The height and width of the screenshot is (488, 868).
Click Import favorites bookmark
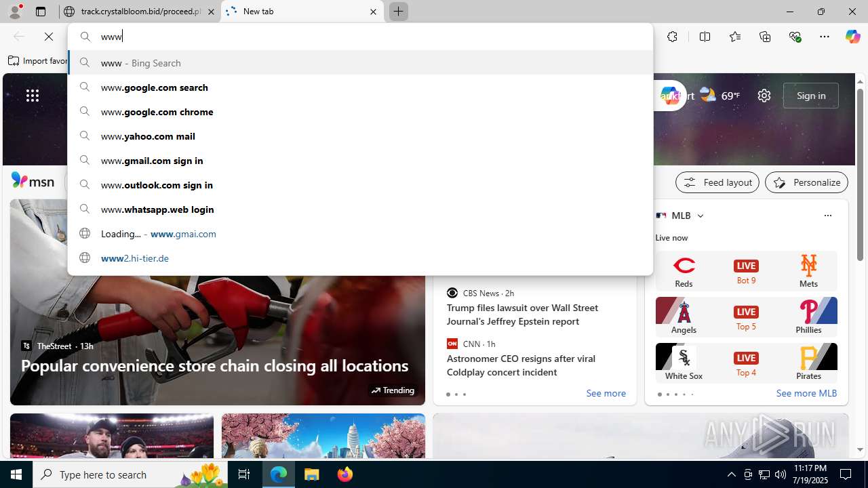[38, 61]
